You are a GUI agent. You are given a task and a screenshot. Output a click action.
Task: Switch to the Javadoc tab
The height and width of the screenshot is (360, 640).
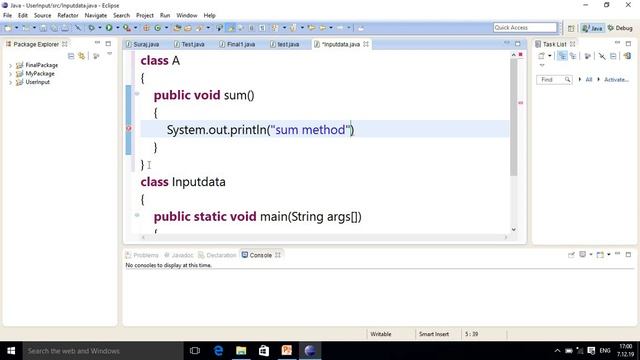click(178, 255)
